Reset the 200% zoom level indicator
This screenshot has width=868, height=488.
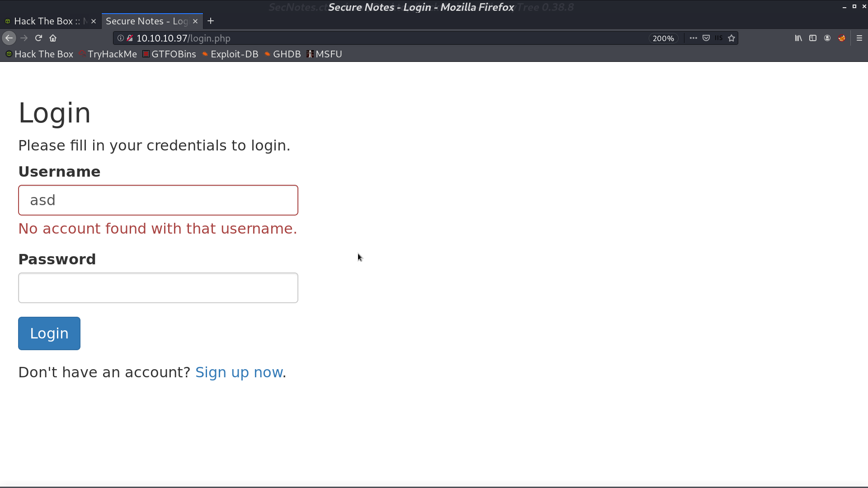click(x=663, y=38)
